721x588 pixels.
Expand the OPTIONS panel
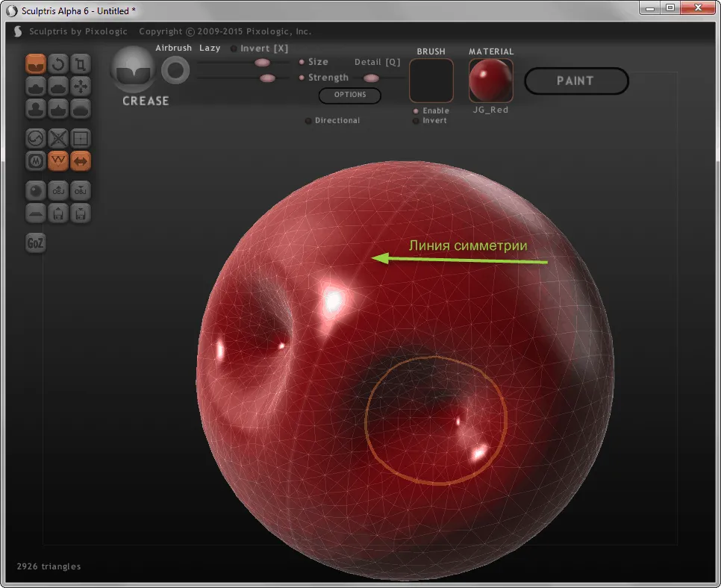(x=350, y=96)
